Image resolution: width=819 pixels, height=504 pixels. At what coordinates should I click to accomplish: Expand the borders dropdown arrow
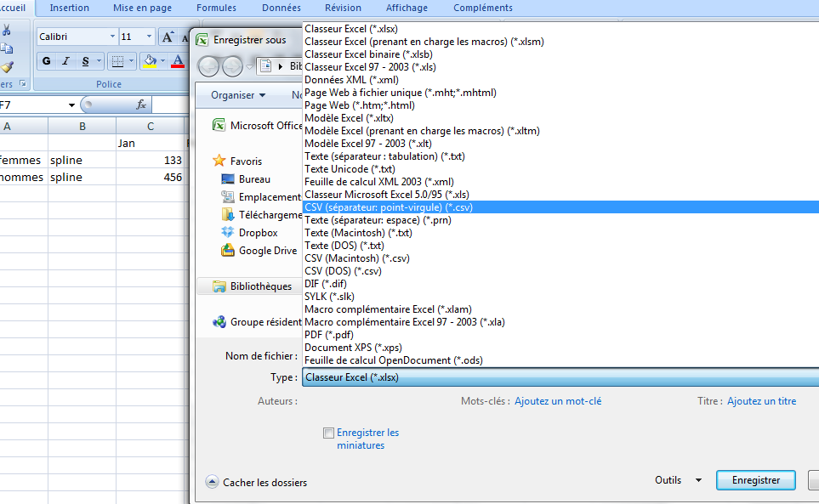pos(131,61)
